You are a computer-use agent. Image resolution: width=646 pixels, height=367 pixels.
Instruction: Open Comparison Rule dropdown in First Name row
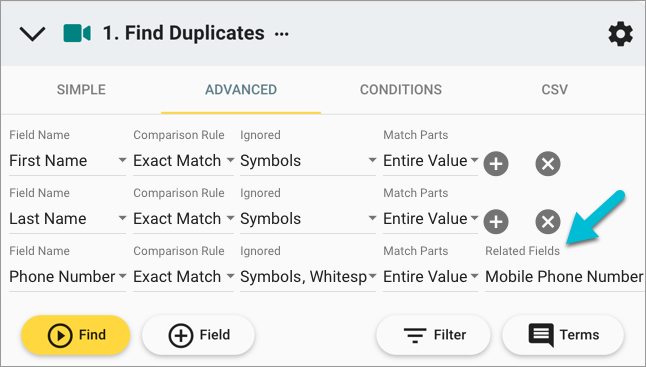pos(183,161)
